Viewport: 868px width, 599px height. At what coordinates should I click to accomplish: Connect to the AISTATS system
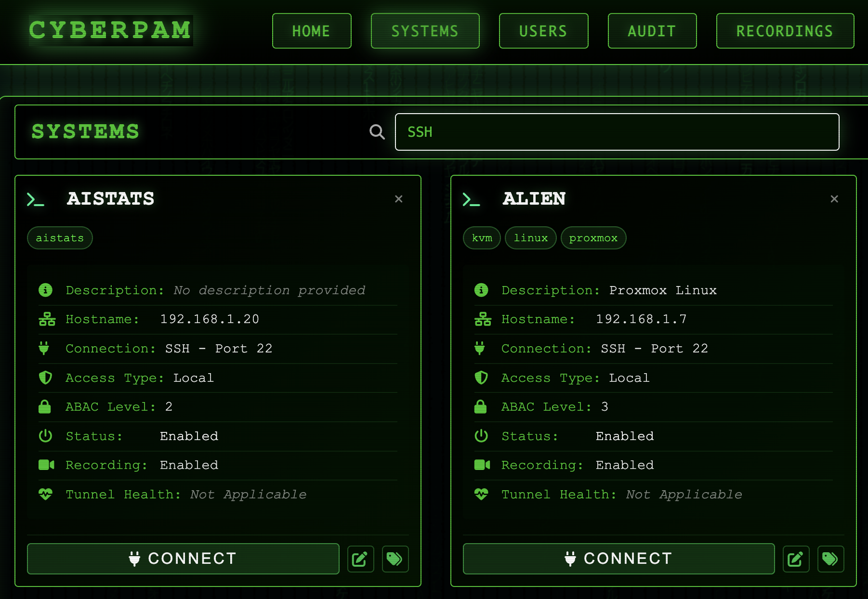tap(183, 559)
